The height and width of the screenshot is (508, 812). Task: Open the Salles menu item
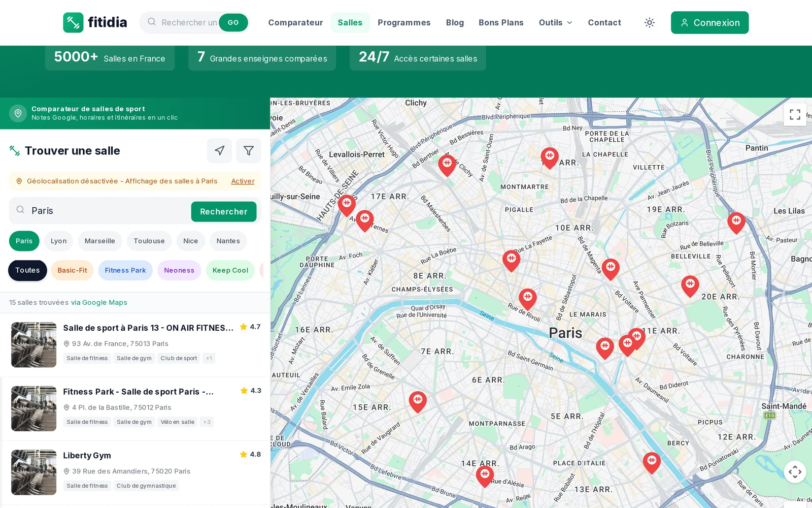(350, 22)
